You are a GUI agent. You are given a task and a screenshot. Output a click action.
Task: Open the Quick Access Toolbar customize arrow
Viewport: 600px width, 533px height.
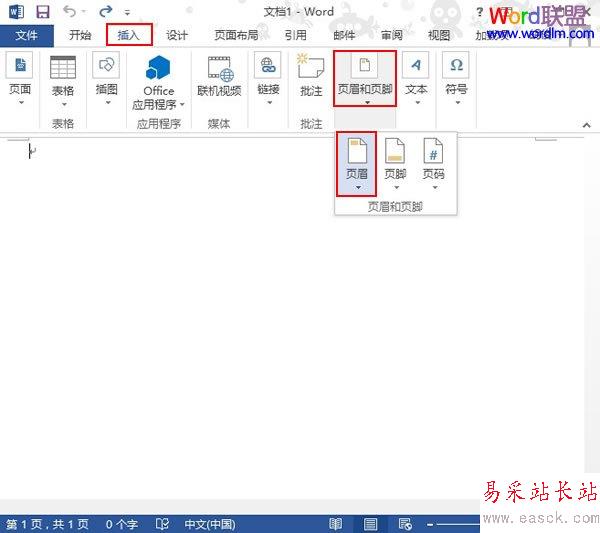tap(127, 13)
